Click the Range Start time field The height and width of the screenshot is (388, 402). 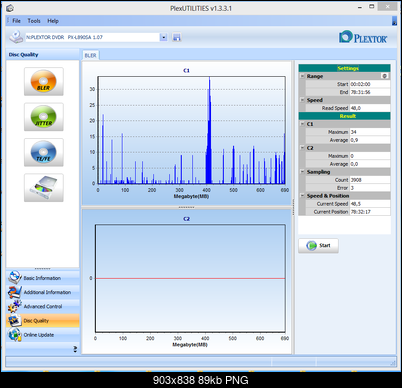tap(370, 84)
